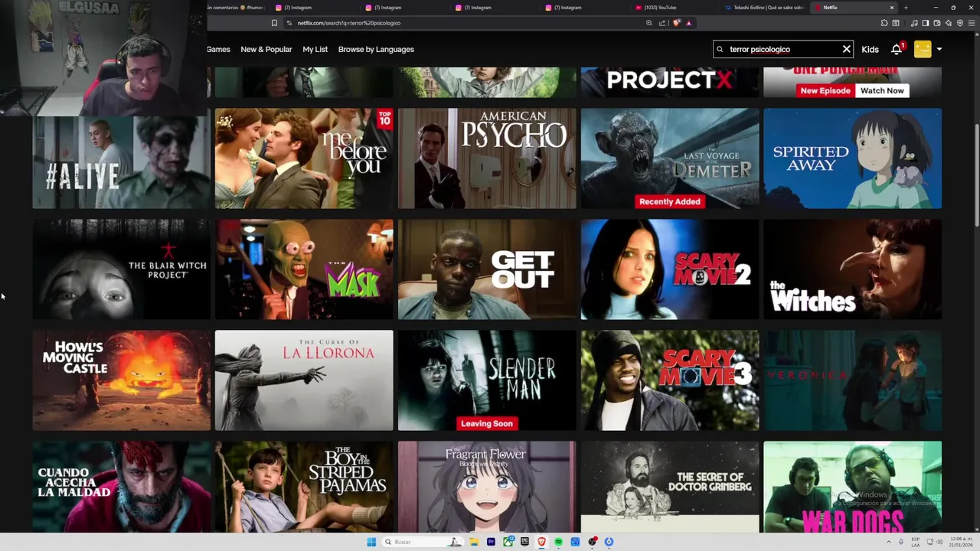Open Epic Games launcher from taskbar
The height and width of the screenshot is (551, 980).
524,542
